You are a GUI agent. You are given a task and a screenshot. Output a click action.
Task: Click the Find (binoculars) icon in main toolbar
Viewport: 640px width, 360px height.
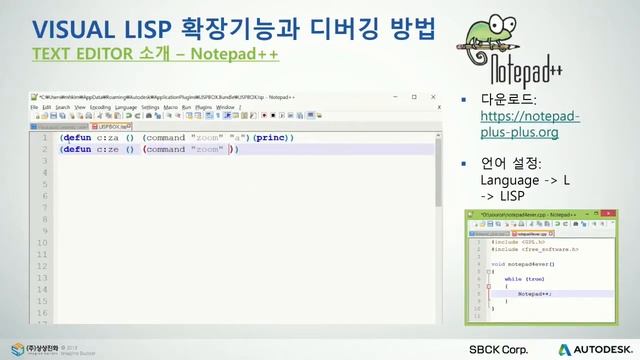point(149,116)
